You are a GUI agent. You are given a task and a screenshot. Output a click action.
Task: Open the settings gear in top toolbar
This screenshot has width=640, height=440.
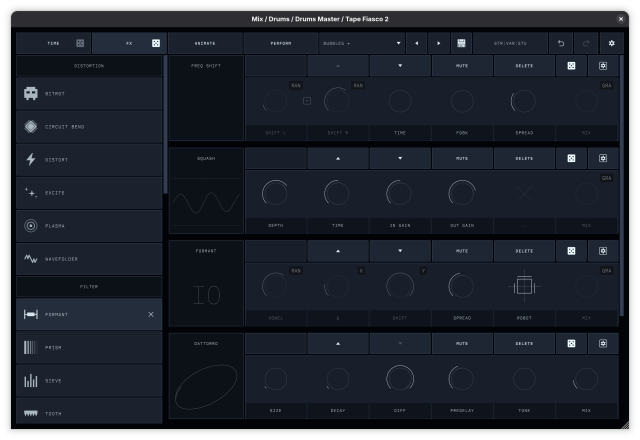[x=611, y=43]
